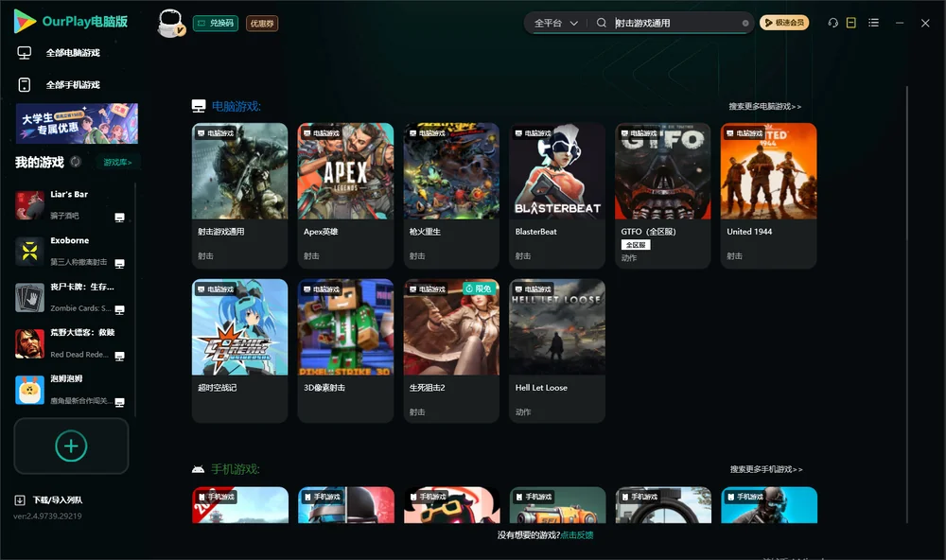
Task: Click the 点击反馈 feedback link
Action: point(577,535)
